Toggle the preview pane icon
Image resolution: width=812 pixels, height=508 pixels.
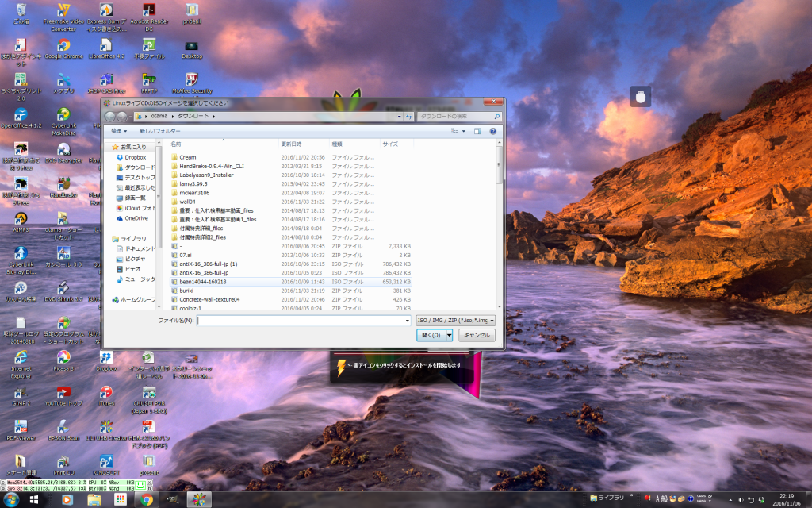coord(479,130)
